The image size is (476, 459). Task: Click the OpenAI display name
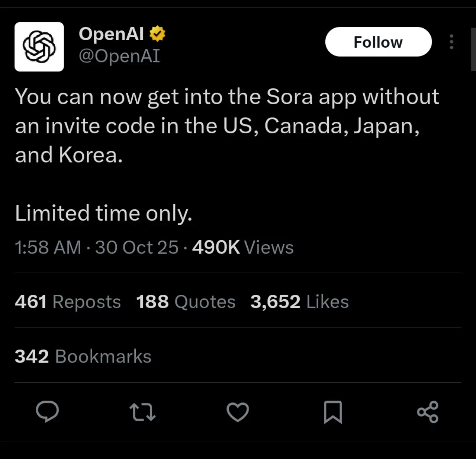pyautogui.click(x=111, y=34)
